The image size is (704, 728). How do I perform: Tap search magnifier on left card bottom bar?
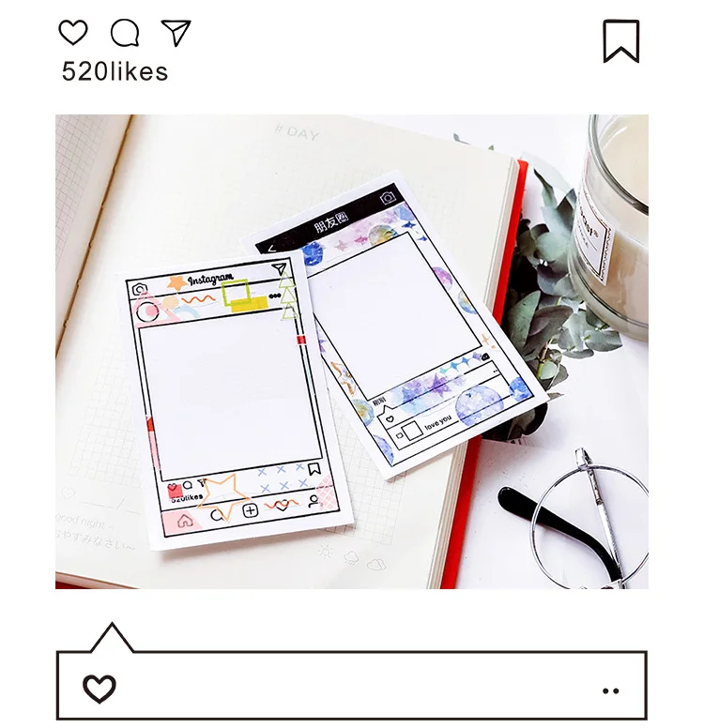click(217, 515)
